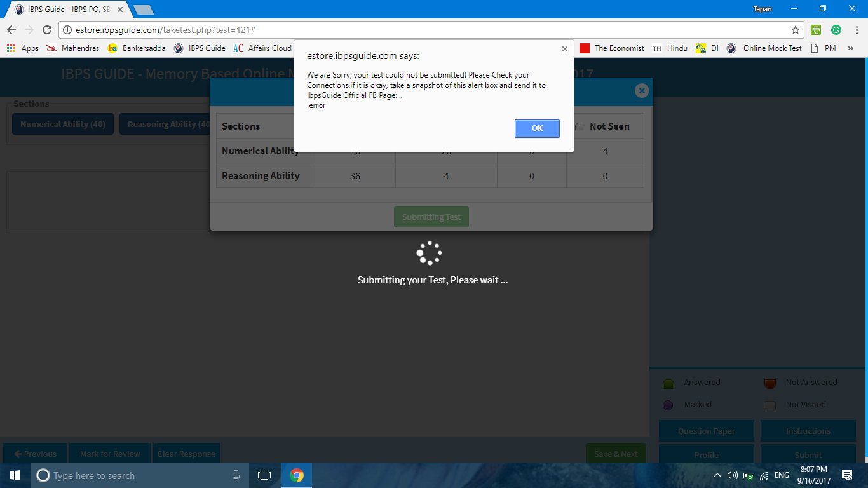Click the Clear Response button

186,454
